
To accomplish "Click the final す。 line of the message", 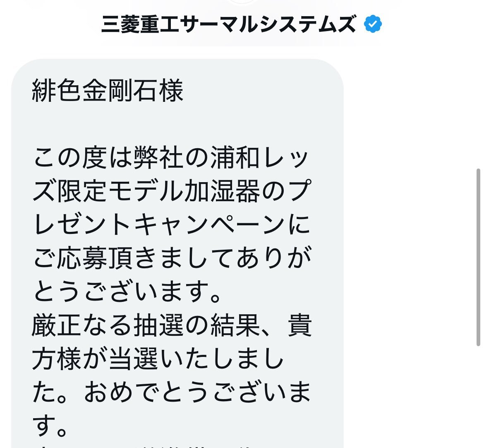I will pyautogui.click(x=49, y=425).
